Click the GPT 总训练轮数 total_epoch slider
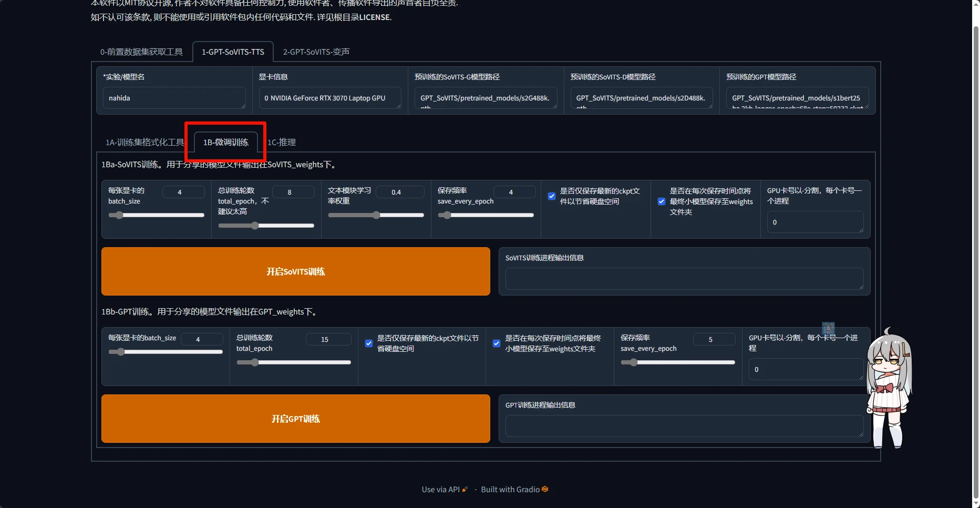Viewport: 980px width, 508px height. 293,362
